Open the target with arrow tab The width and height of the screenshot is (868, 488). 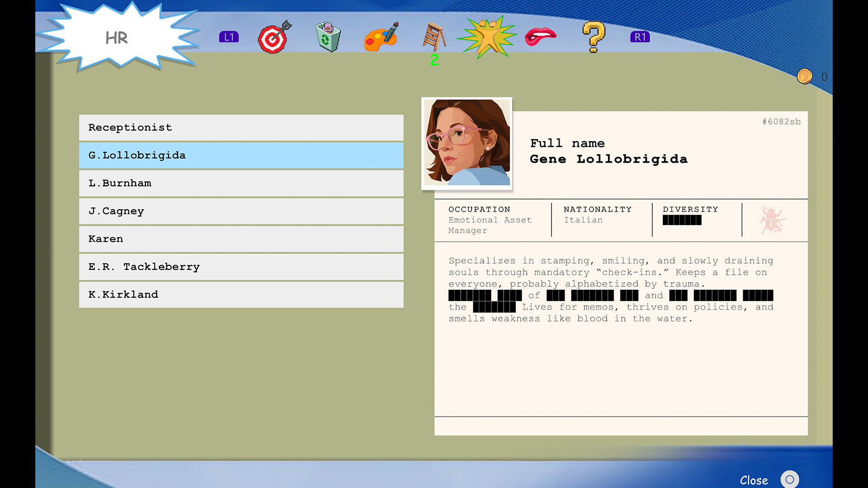(274, 38)
